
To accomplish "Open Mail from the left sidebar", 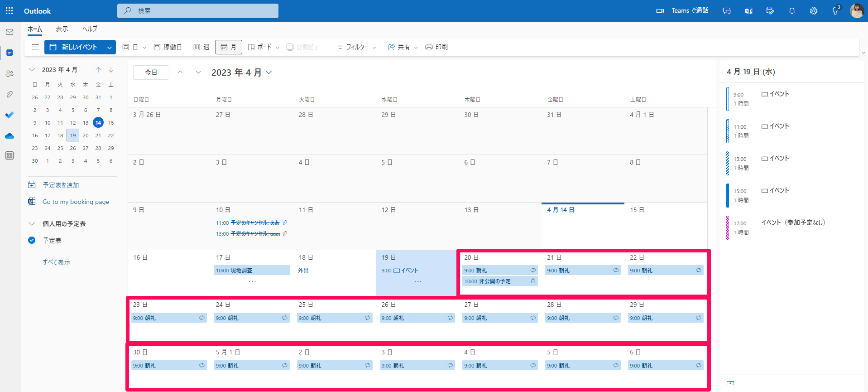I will (10, 32).
